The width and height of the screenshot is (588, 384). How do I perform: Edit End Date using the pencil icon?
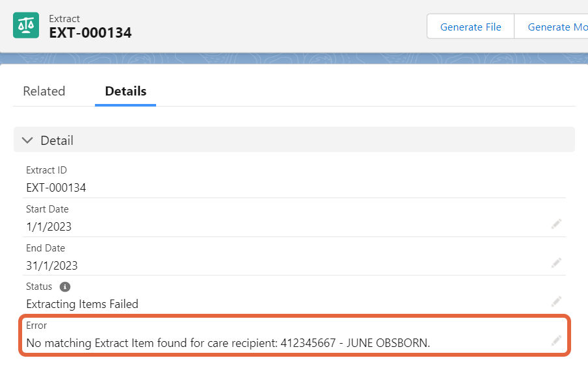556,263
